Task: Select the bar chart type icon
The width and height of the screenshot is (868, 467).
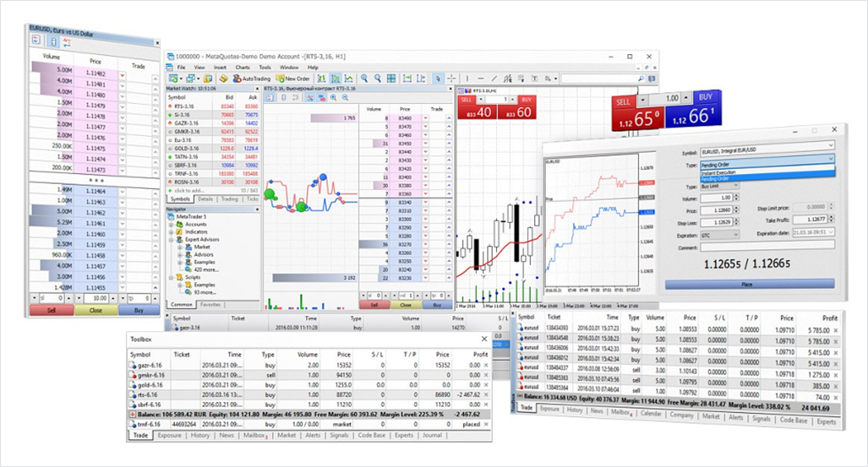Action: (322, 79)
